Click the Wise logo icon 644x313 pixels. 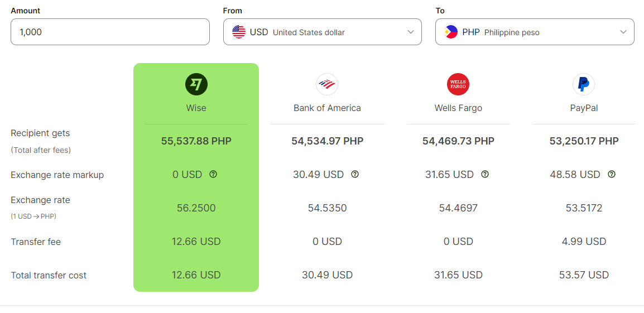(x=196, y=85)
